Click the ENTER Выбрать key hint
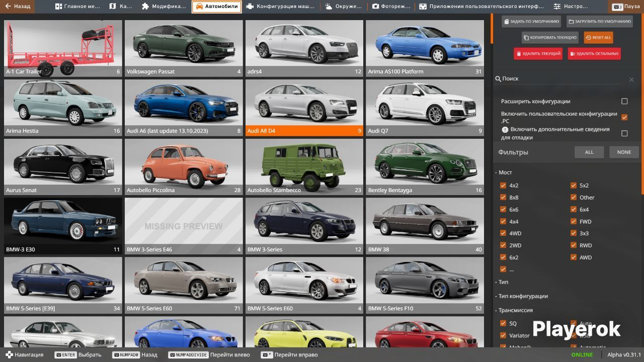Image resolution: width=644 pixels, height=362 pixels. 78,355
